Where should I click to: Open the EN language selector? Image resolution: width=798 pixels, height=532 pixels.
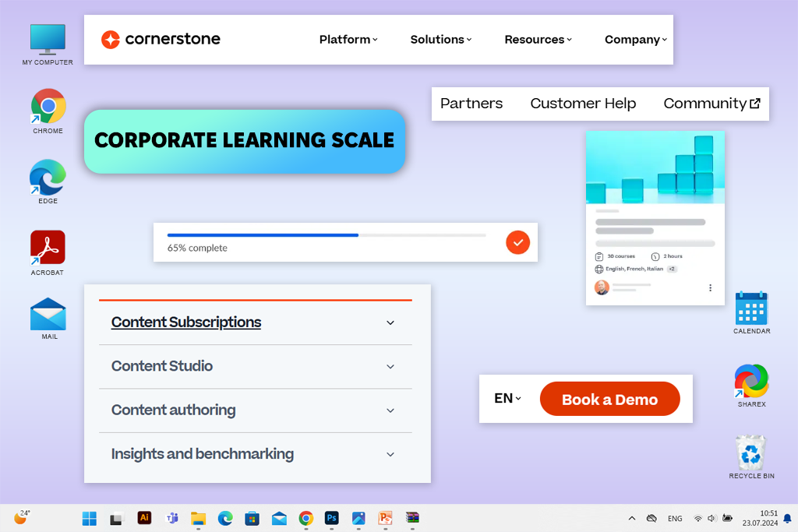pyautogui.click(x=507, y=398)
